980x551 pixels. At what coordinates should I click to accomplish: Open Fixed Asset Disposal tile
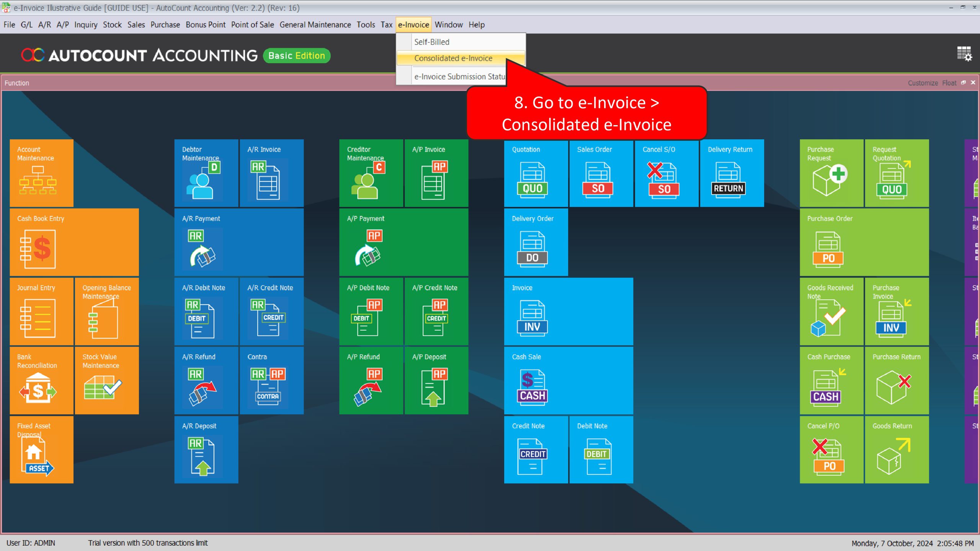coord(41,450)
